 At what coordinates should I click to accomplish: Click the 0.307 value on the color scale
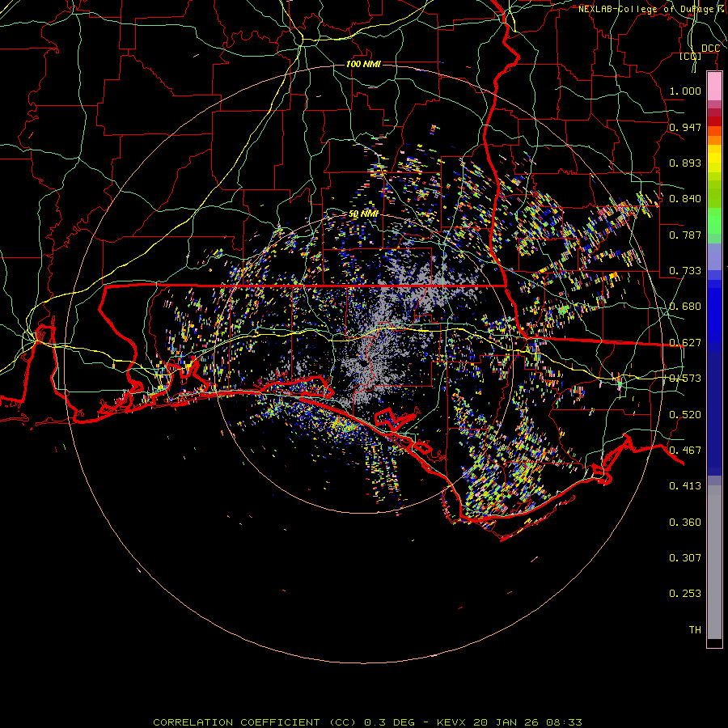685,558
